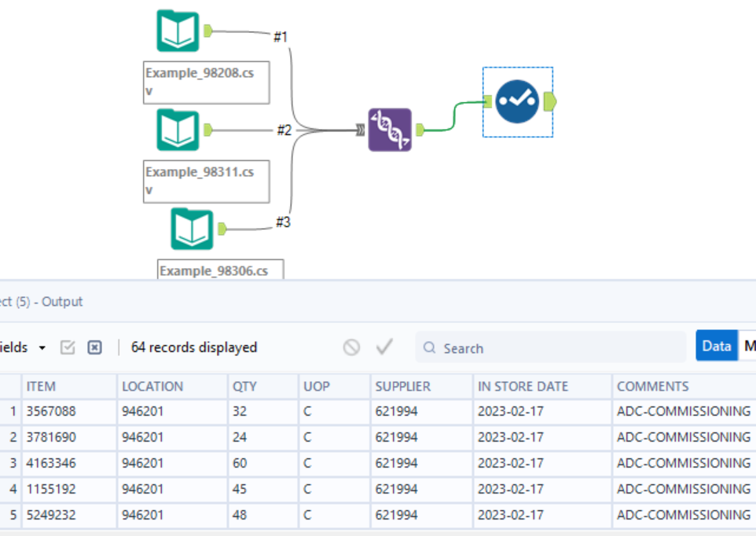This screenshot has width=756, height=536.
Task: Click the Browse tool's output anchor
Action: (549, 102)
